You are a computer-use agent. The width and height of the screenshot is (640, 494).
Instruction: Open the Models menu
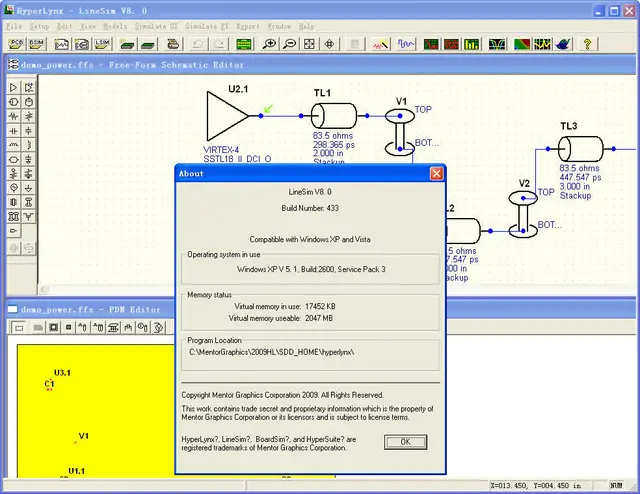(x=115, y=26)
